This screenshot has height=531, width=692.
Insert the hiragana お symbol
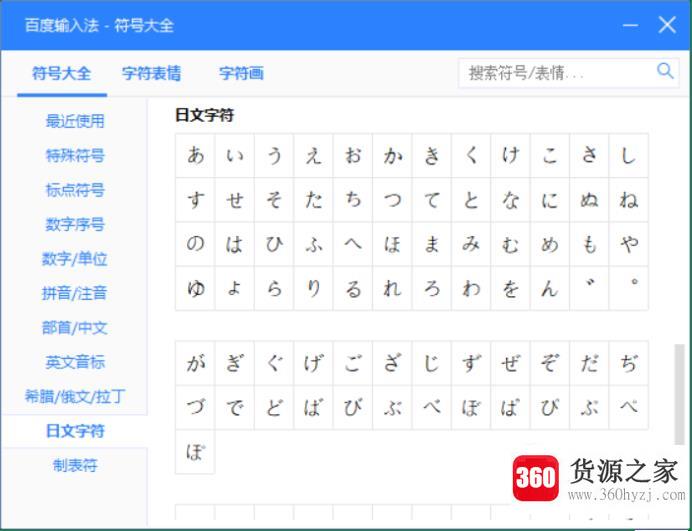tap(353, 155)
